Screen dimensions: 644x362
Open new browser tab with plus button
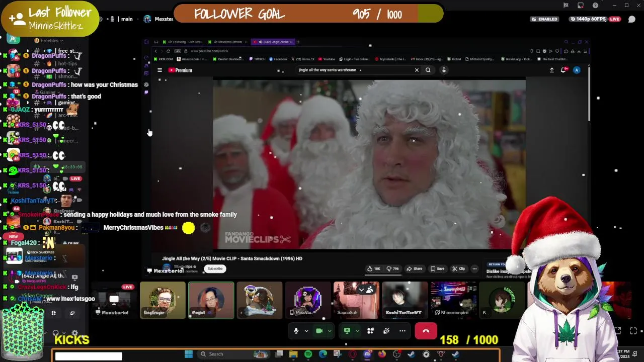(x=298, y=42)
